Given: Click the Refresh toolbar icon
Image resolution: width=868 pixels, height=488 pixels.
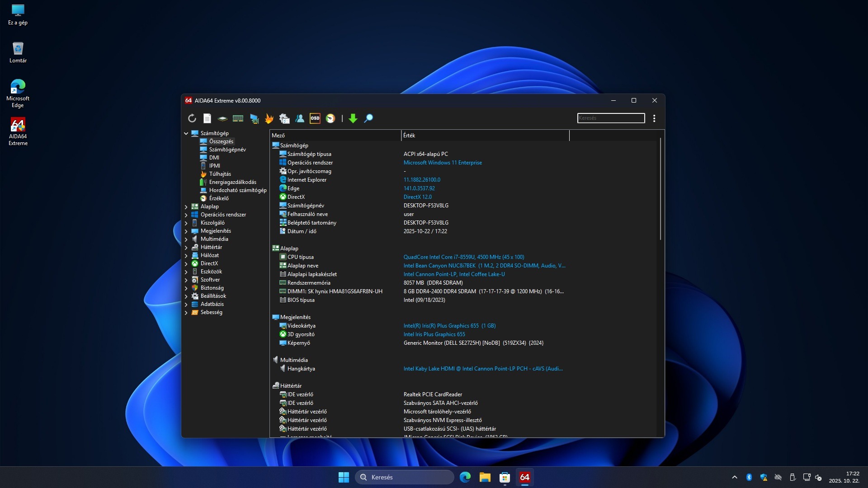Looking at the screenshot, I should pyautogui.click(x=192, y=118).
